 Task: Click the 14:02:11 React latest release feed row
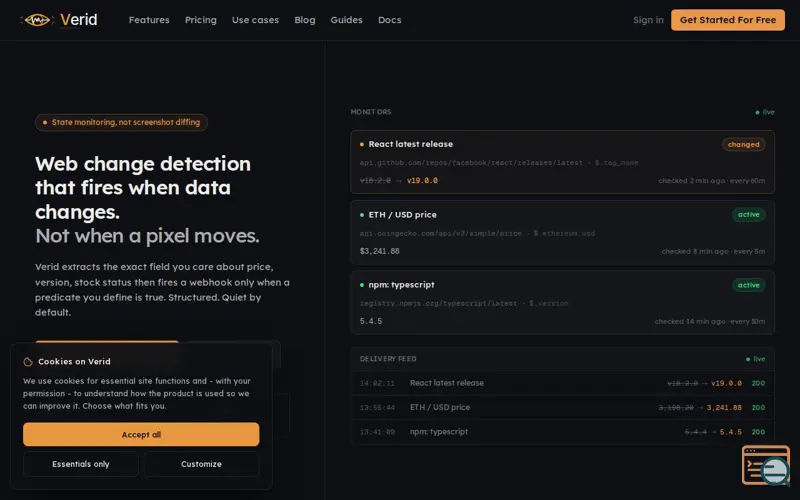pyautogui.click(x=562, y=383)
